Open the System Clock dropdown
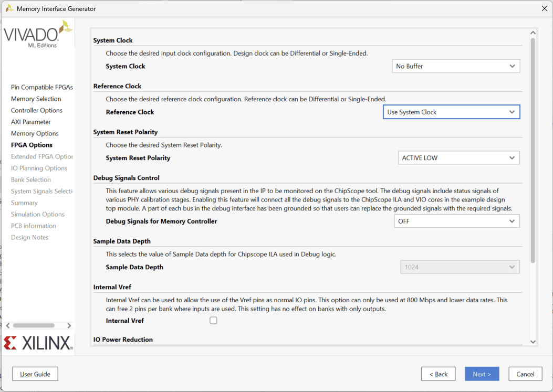 coord(455,66)
